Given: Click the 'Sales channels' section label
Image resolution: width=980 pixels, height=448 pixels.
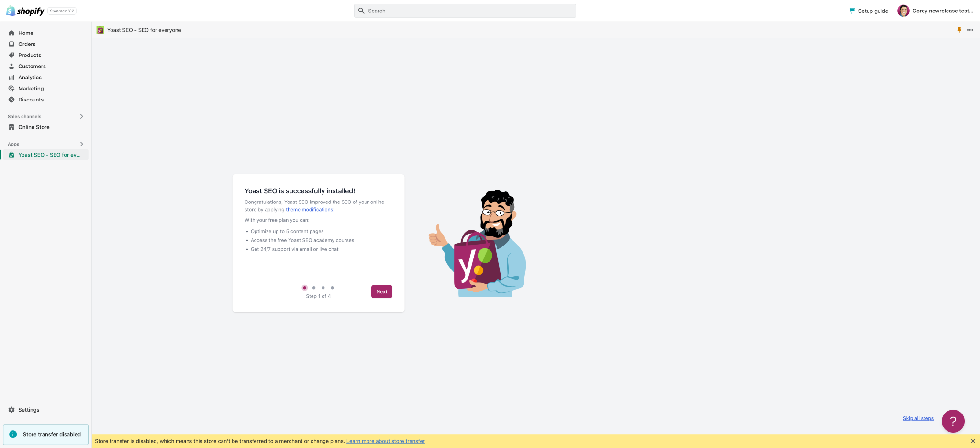Looking at the screenshot, I should (x=24, y=116).
